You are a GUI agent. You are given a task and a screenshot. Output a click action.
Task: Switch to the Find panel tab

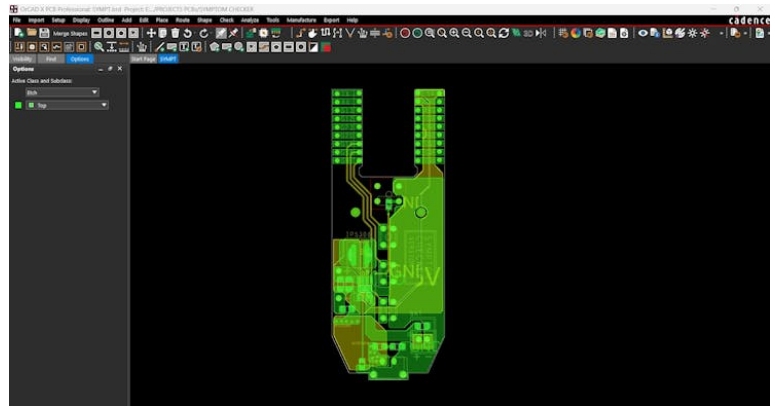[x=51, y=59]
